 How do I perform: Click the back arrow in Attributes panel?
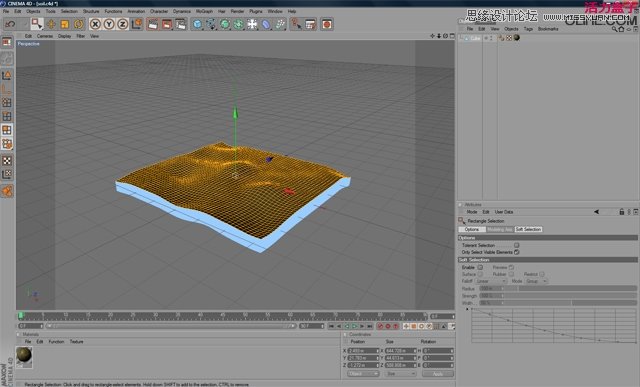596,212
